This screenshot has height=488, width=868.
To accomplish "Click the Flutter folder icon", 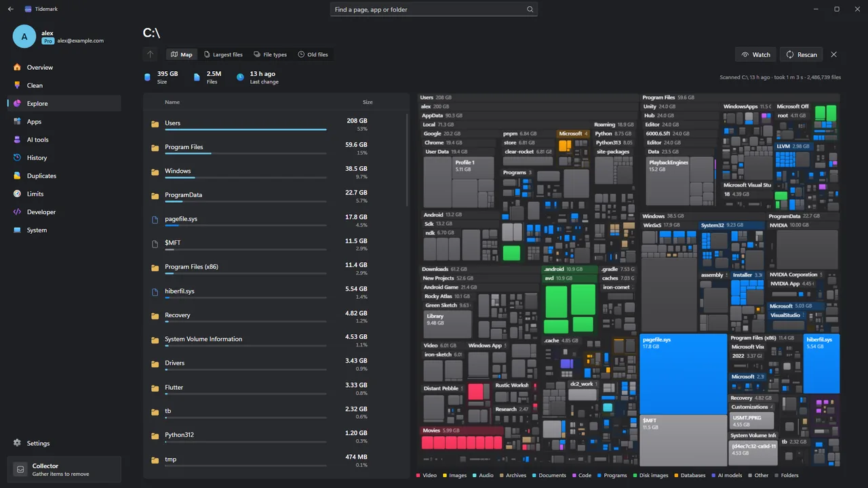I will click(155, 388).
